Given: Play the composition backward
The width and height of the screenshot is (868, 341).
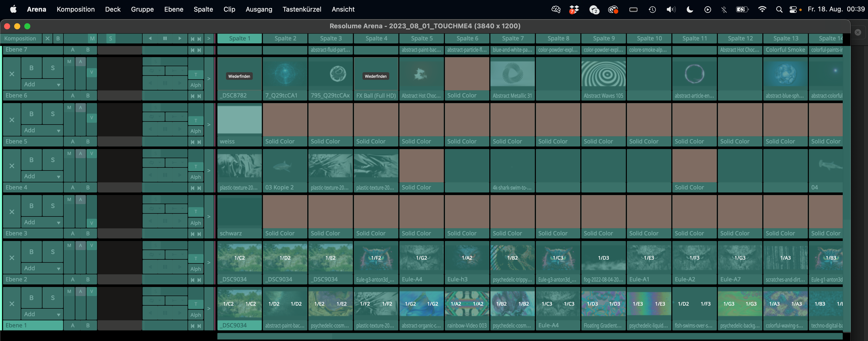Looking at the screenshot, I should click(x=150, y=38).
